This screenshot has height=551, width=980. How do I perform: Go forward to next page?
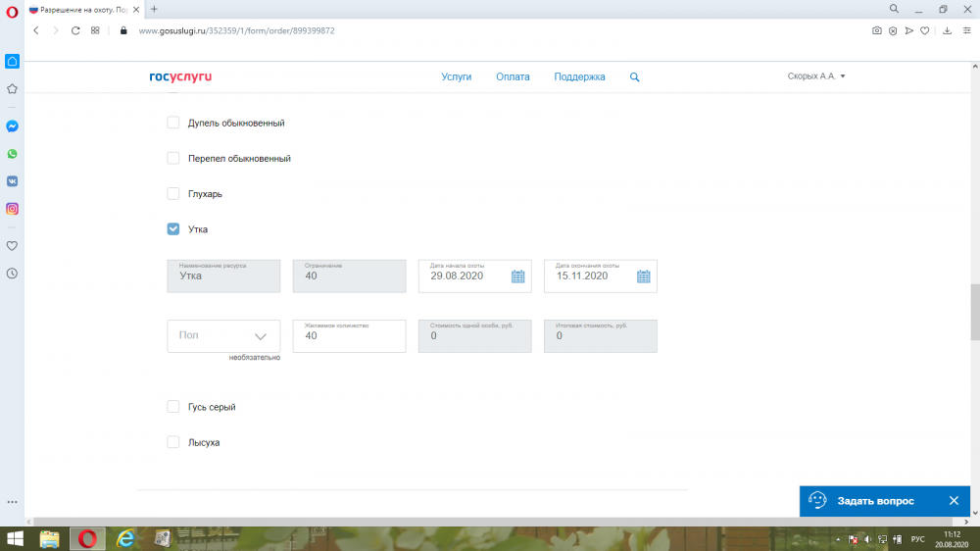[56, 30]
